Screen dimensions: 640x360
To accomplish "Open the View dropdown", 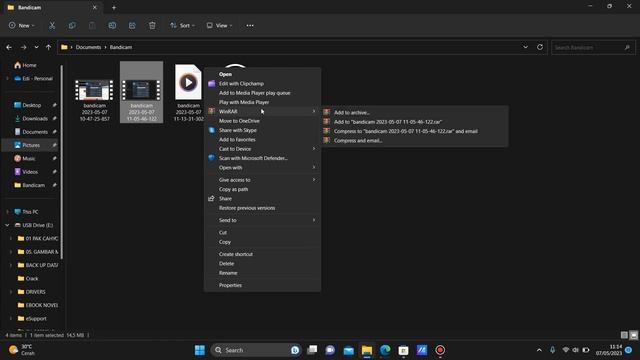I will 219,25.
